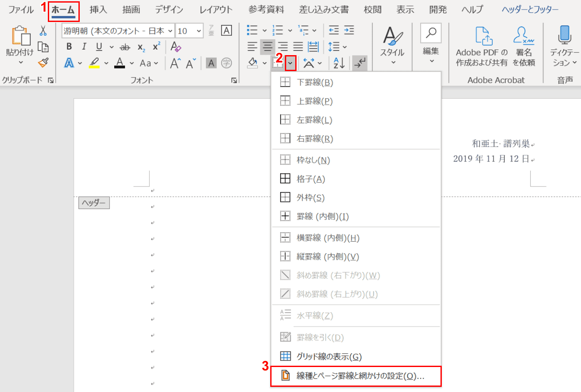581x392 pixels.
Task: Click the ヘッダー label tag
Action: (94, 203)
